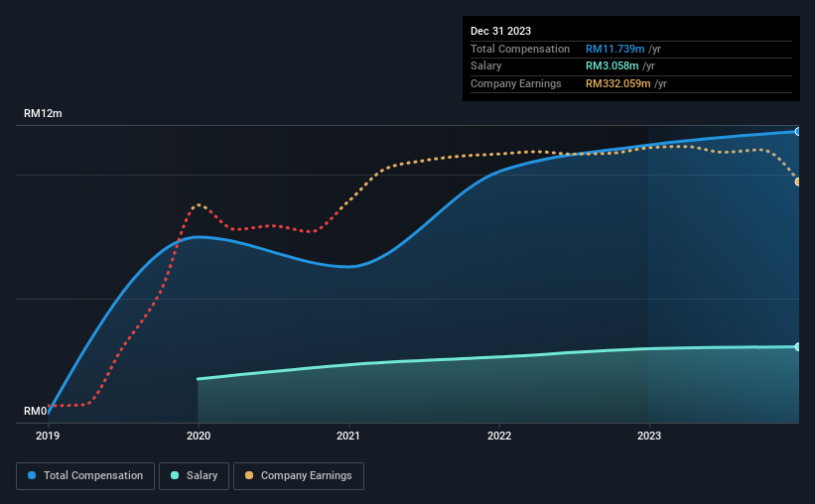This screenshot has width=815, height=504.
Task: Click the 2023 x-axis label
Action: 649,436
